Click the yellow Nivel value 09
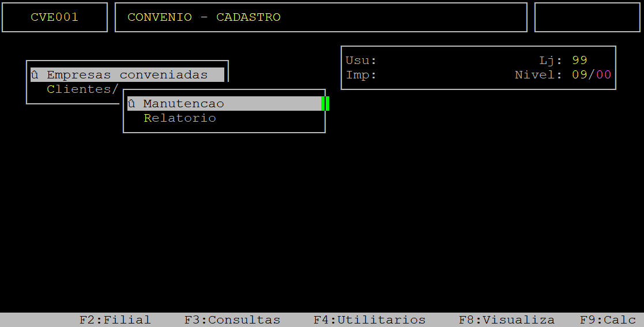 [579, 75]
